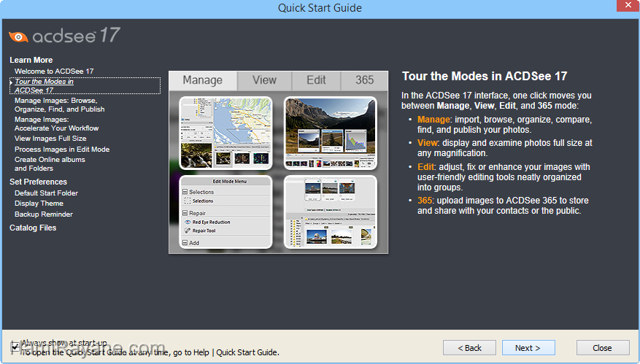Open Manage Images: Accelerate Your Workflow
This screenshot has width=640, height=364.
click(56, 124)
